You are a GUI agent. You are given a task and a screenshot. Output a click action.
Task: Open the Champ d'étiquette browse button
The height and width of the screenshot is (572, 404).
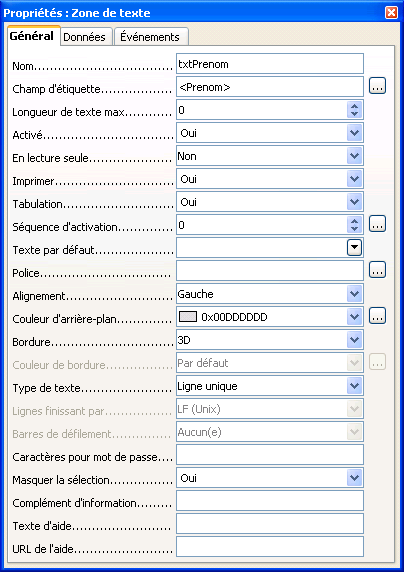tap(377, 86)
